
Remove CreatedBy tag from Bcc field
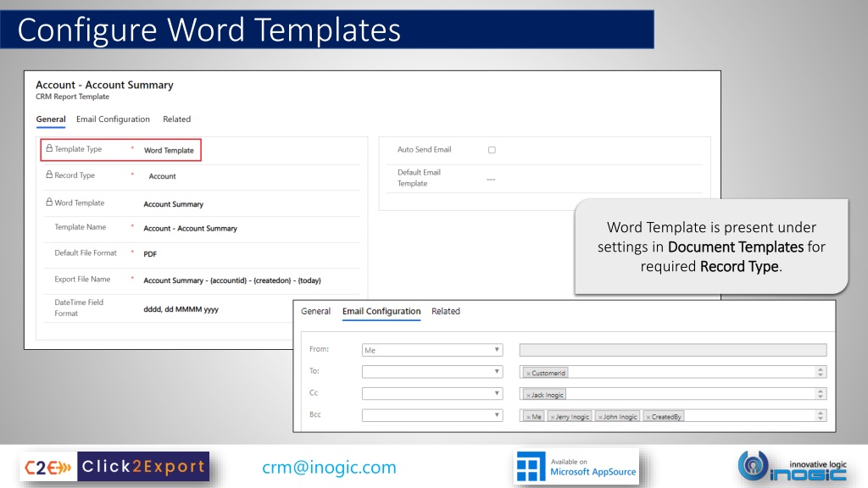(x=648, y=417)
